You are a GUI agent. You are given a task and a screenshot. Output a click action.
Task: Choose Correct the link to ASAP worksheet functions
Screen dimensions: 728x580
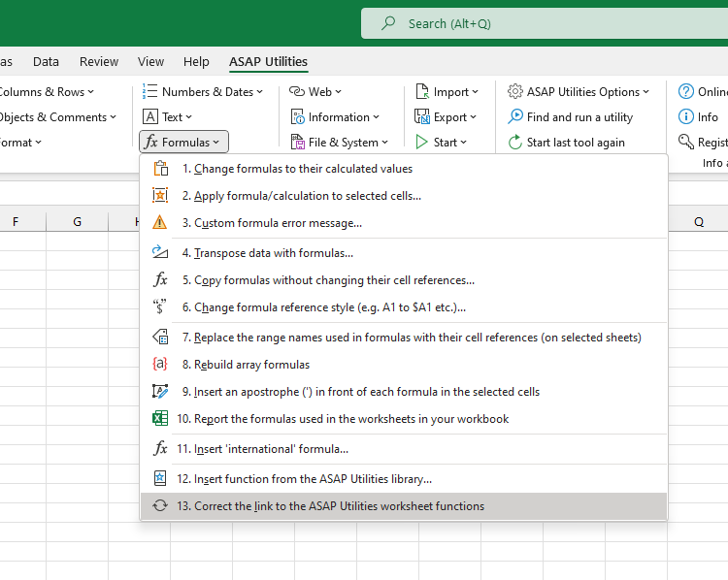(x=404, y=505)
